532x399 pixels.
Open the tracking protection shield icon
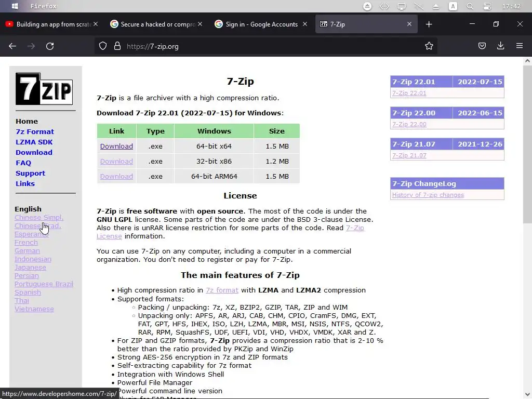pos(103,46)
